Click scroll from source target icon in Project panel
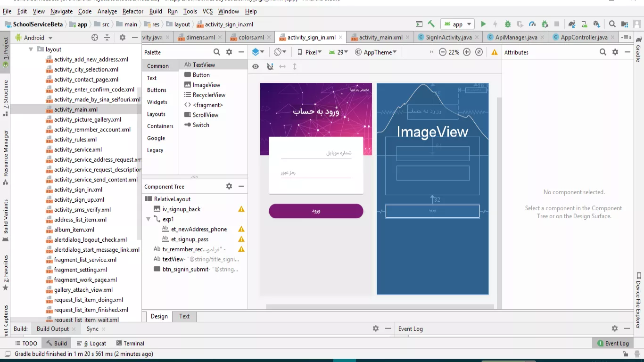The image size is (644, 362). (95, 38)
